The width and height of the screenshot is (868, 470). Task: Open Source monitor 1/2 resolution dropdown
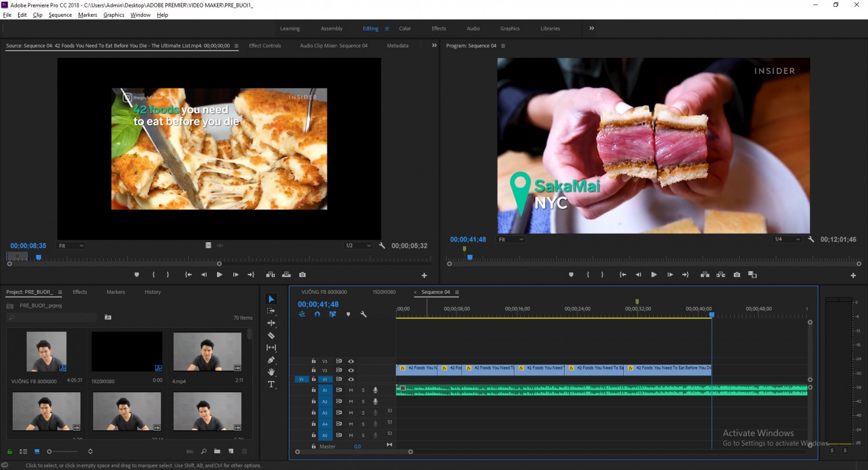pos(358,246)
